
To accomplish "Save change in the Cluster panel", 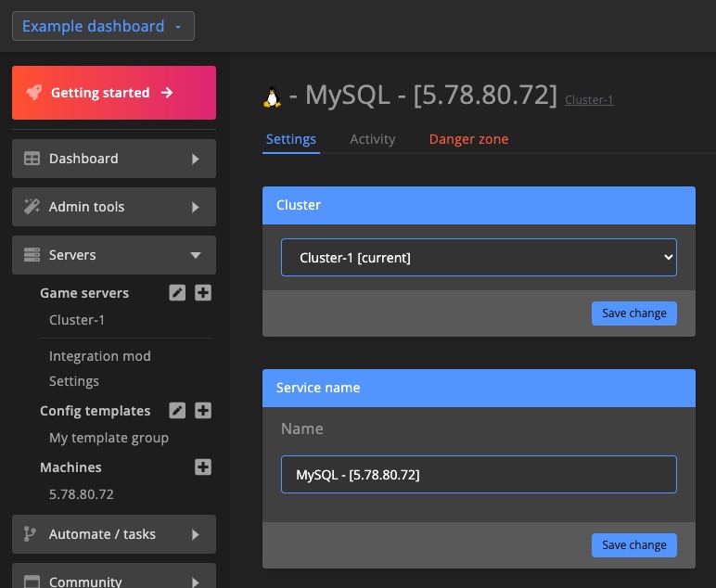I will [633, 313].
